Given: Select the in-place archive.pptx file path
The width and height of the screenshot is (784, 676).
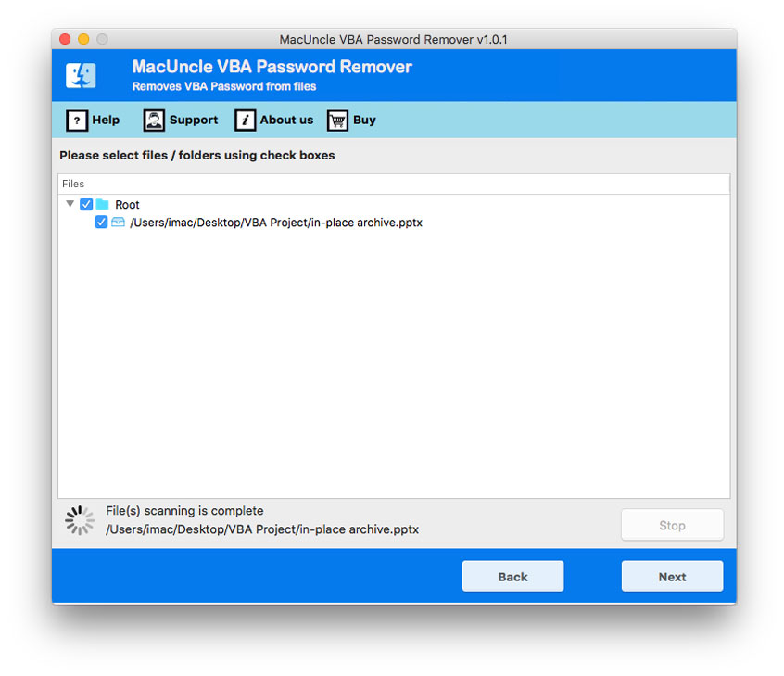Looking at the screenshot, I should click(276, 223).
